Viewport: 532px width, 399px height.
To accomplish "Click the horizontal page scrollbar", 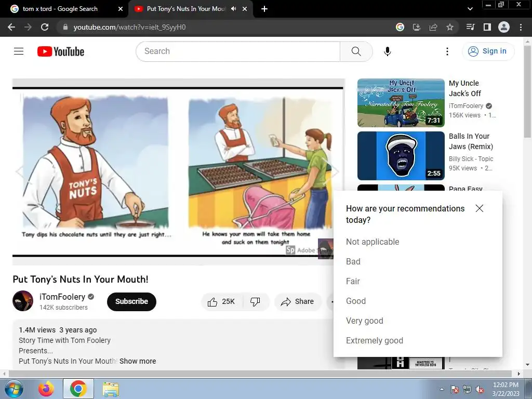I will (x=261, y=374).
